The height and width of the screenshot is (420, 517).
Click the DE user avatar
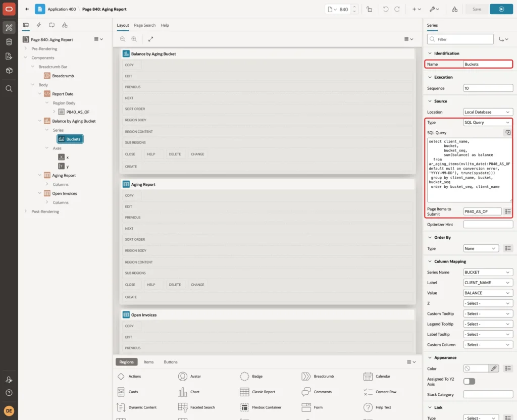tap(9, 411)
